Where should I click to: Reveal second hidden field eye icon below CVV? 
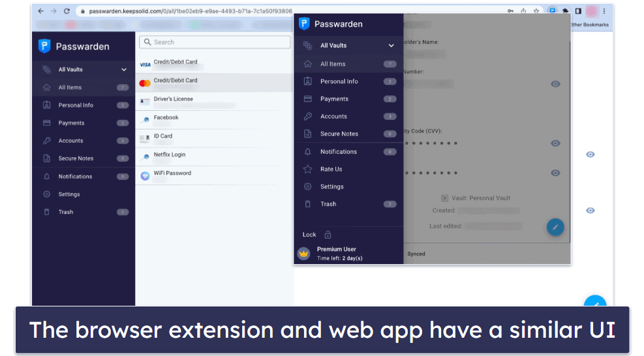(x=555, y=173)
